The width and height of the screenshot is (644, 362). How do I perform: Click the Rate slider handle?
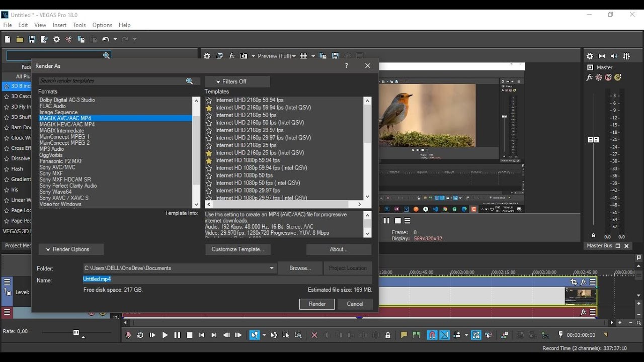(x=76, y=332)
